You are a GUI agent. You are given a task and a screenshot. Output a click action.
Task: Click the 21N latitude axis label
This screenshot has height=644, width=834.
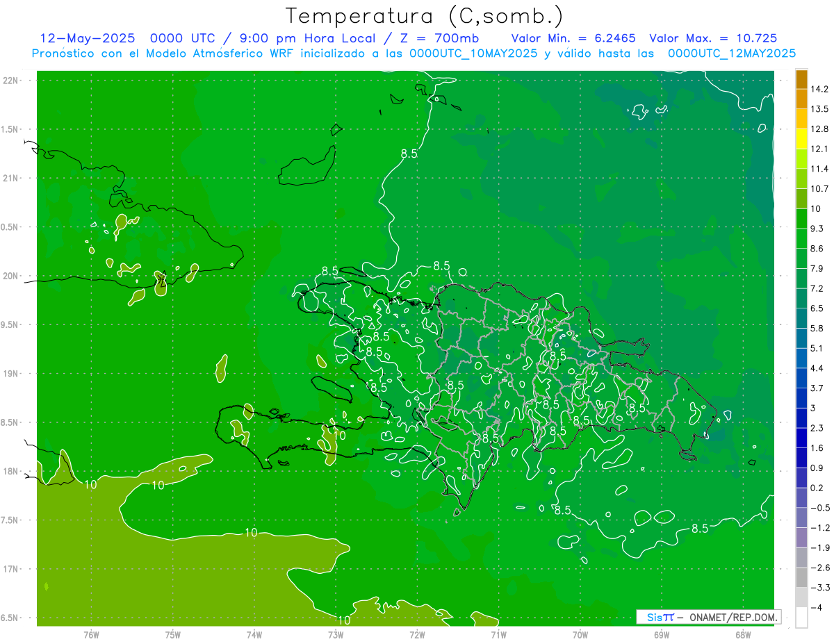pyautogui.click(x=10, y=179)
